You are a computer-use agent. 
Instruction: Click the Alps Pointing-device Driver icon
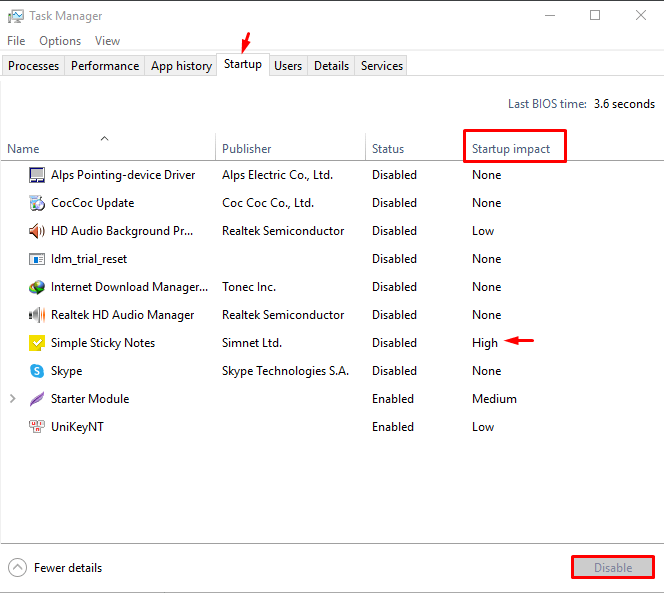click(x=37, y=175)
